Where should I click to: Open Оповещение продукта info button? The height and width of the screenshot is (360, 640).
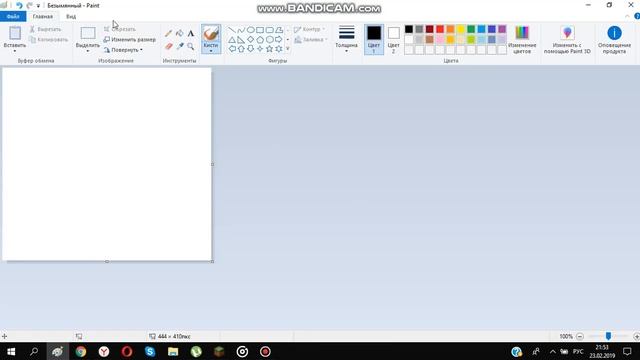point(614,40)
